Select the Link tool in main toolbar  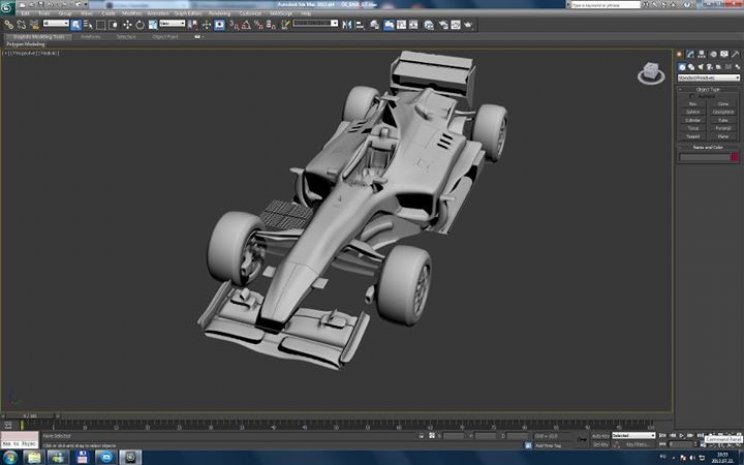(x=9, y=25)
